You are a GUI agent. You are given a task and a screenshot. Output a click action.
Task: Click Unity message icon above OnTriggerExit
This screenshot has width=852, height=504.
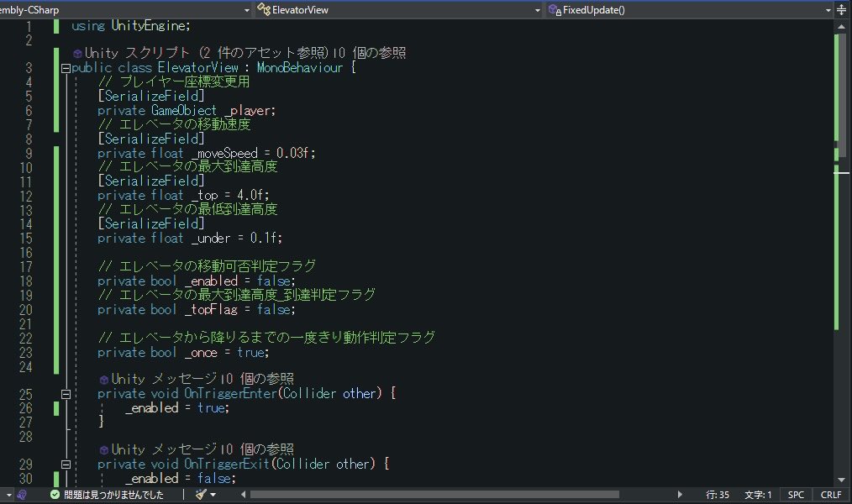pos(104,449)
